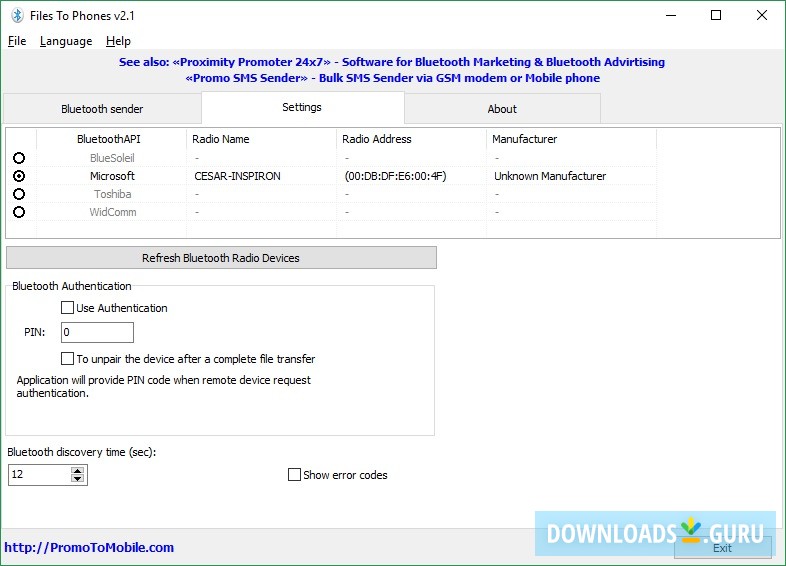Image resolution: width=786 pixels, height=566 pixels.
Task: Click the Radio Name column header
Action: (x=261, y=139)
